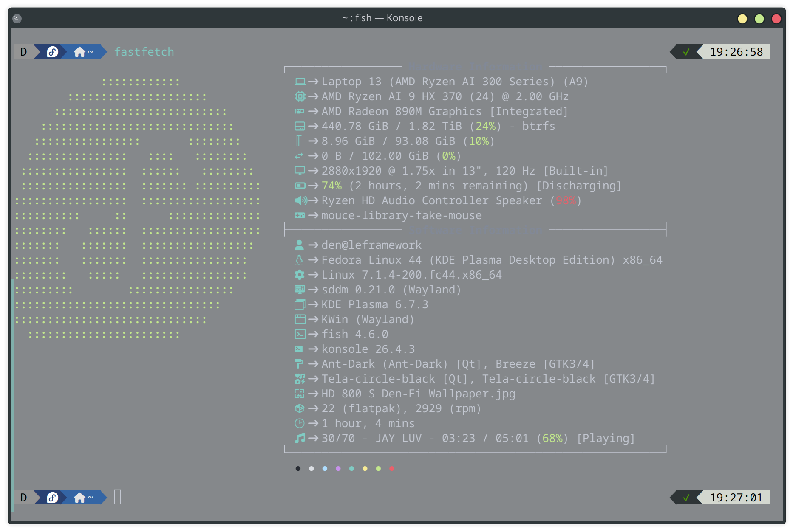Click the "D" segment beside the fastfetch command

pos(24,52)
